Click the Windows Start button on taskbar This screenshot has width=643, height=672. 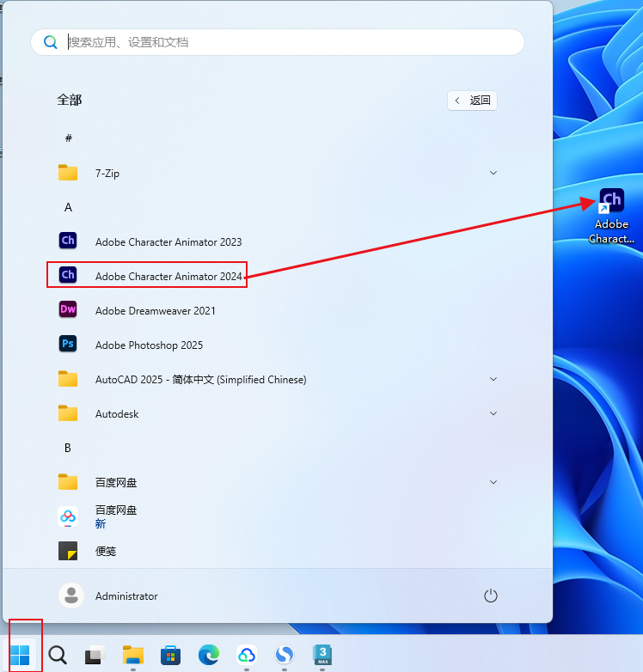(x=20, y=655)
